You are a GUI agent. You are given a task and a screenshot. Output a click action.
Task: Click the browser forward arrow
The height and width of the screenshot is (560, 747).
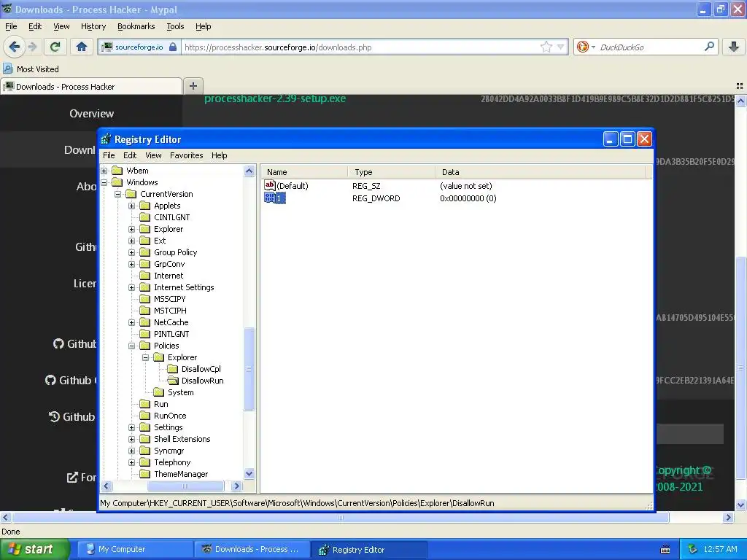32,47
